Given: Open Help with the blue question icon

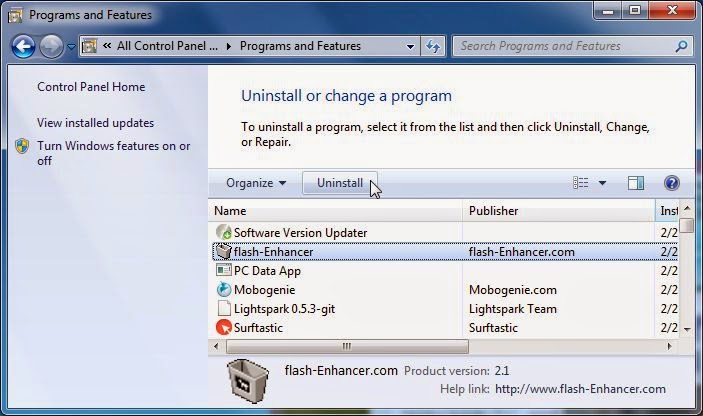Looking at the screenshot, I should point(671,183).
